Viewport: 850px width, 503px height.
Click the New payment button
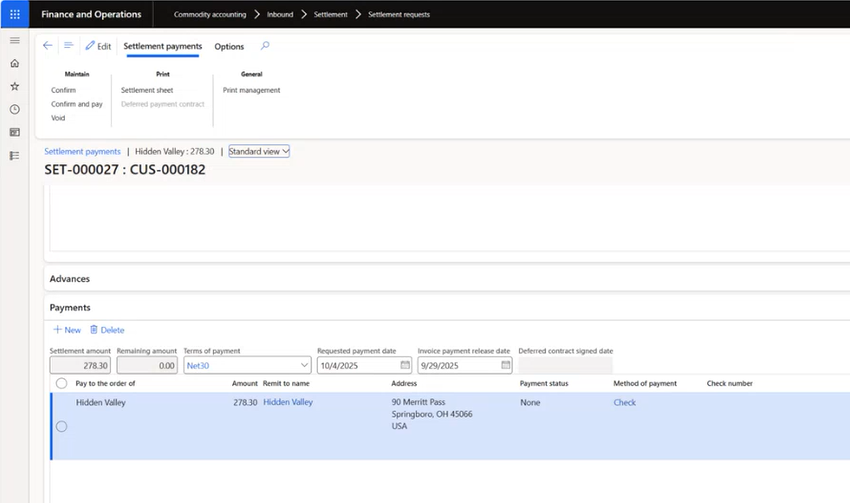coord(67,330)
